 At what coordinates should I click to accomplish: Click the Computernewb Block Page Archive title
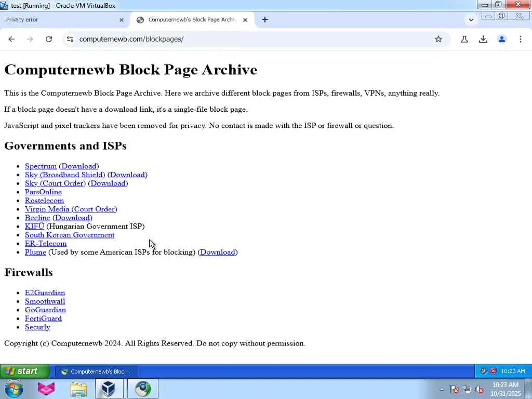pyautogui.click(x=131, y=70)
